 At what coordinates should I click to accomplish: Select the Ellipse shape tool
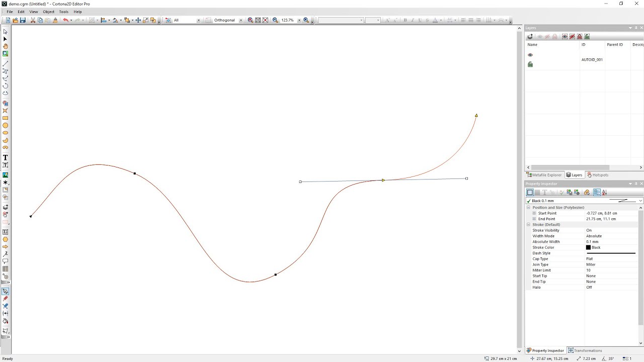[x=6, y=133]
